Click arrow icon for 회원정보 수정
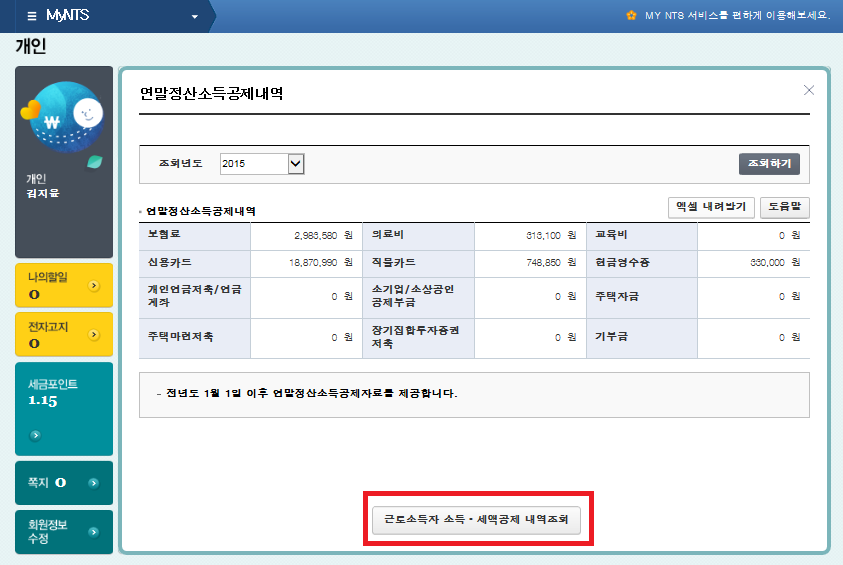843x565 pixels. pos(93,531)
